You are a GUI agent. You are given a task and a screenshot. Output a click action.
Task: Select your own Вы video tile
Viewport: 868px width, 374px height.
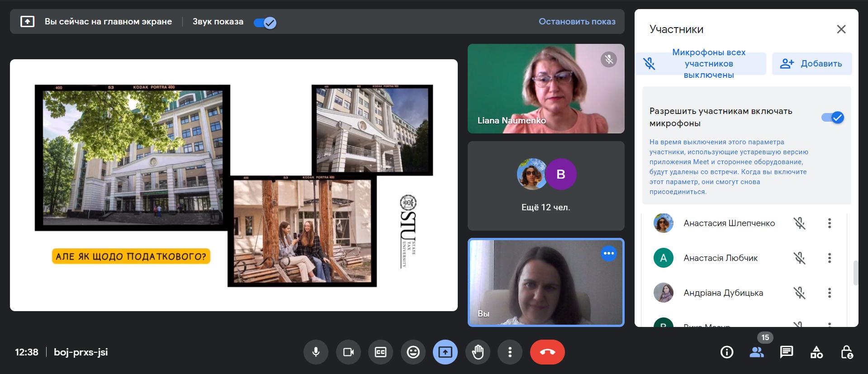tap(546, 282)
